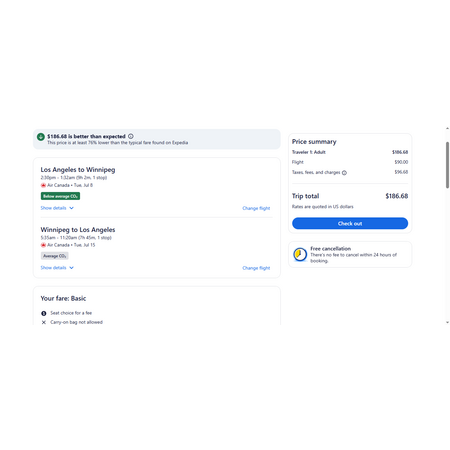
Task: Click the free cancellation clock icon
Action: 300,254
